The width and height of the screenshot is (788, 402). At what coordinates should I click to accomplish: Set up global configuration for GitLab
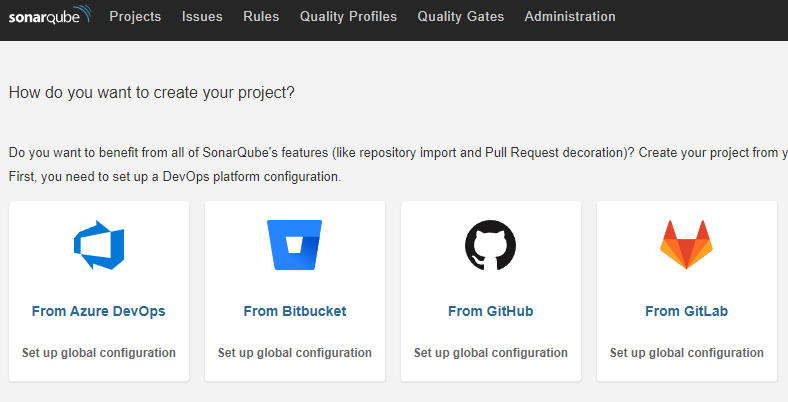(686, 353)
